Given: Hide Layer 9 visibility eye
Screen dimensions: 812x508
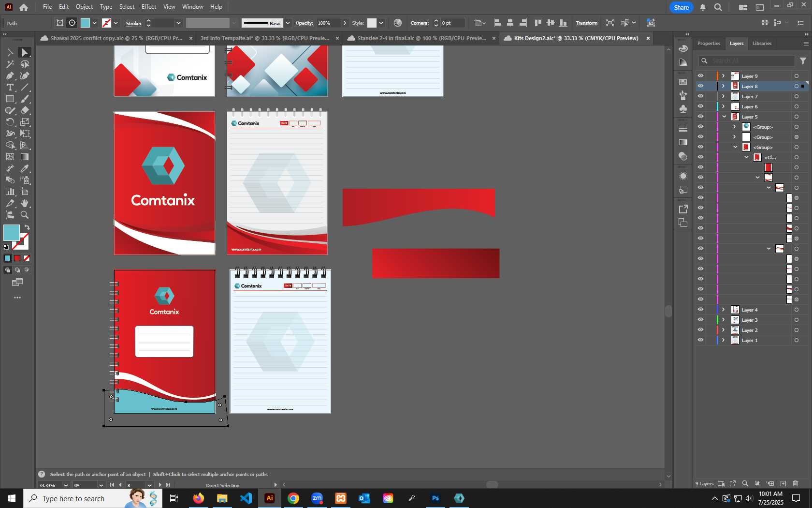Looking at the screenshot, I should click(700, 76).
